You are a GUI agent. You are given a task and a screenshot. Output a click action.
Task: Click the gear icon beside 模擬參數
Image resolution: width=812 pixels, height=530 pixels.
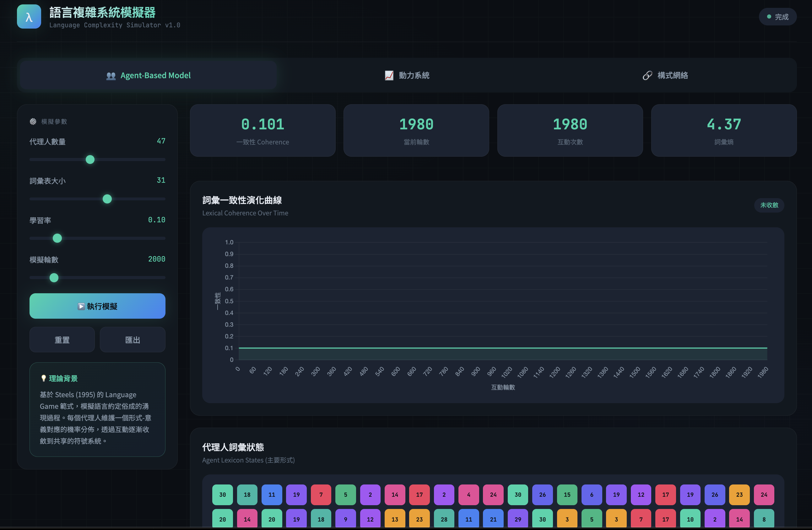click(33, 122)
